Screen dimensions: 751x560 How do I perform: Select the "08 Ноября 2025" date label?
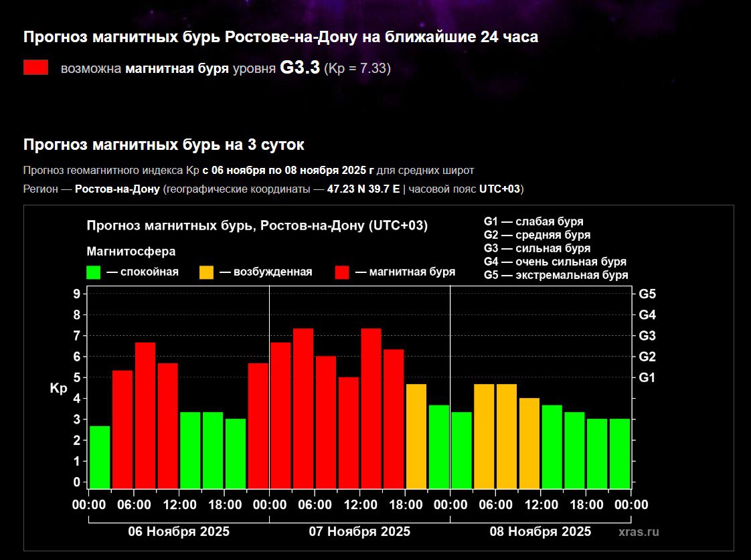pyautogui.click(x=540, y=532)
